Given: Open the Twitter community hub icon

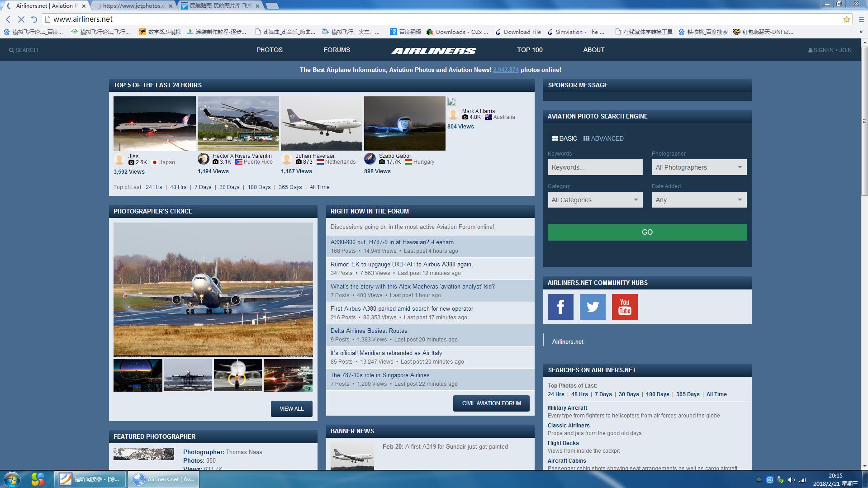Looking at the screenshot, I should click(593, 307).
